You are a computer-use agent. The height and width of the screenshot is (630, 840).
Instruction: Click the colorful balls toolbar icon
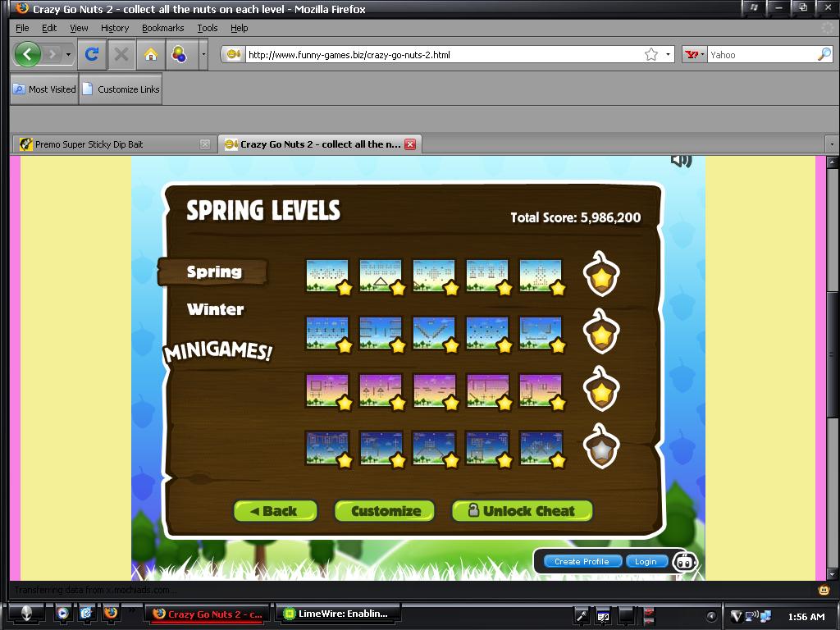pyautogui.click(x=179, y=54)
